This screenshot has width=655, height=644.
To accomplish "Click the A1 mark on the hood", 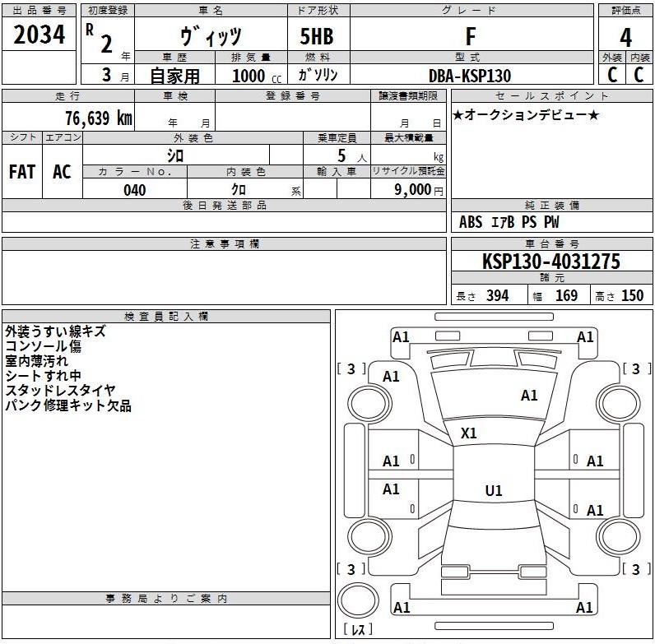I will click(x=529, y=395).
